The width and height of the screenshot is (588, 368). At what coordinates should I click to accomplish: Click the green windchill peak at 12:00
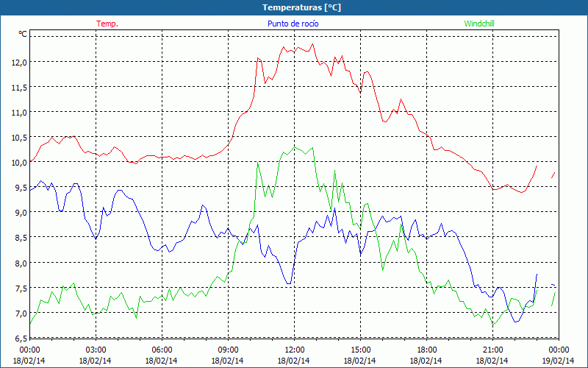pyautogui.click(x=295, y=147)
